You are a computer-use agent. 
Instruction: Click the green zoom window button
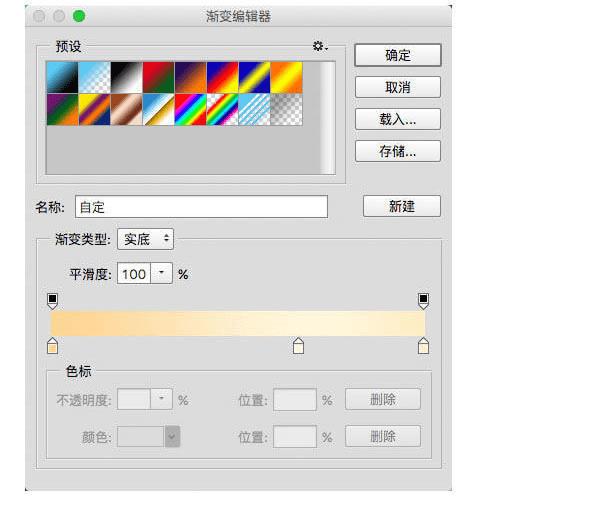point(79,16)
